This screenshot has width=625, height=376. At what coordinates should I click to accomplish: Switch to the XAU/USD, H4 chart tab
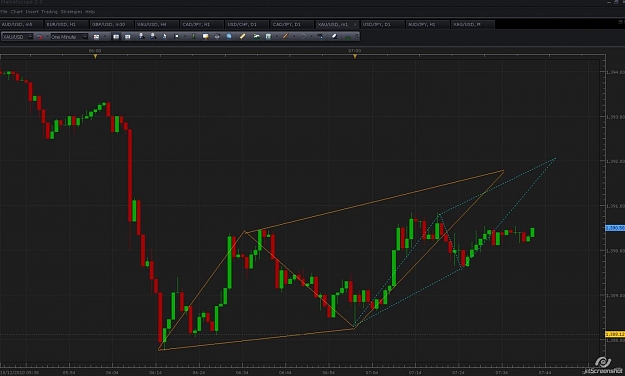click(x=157, y=24)
